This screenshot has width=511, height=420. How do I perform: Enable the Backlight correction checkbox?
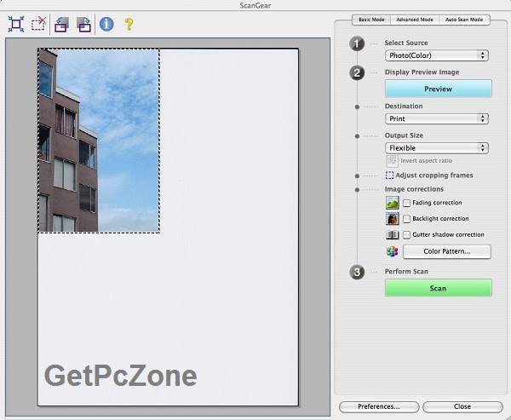tap(406, 219)
